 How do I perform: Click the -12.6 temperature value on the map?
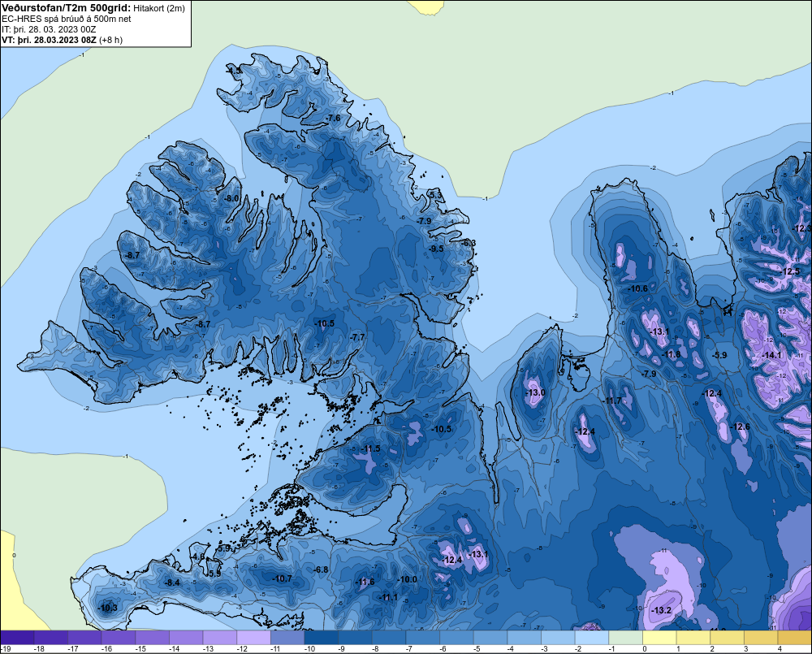[x=740, y=427]
